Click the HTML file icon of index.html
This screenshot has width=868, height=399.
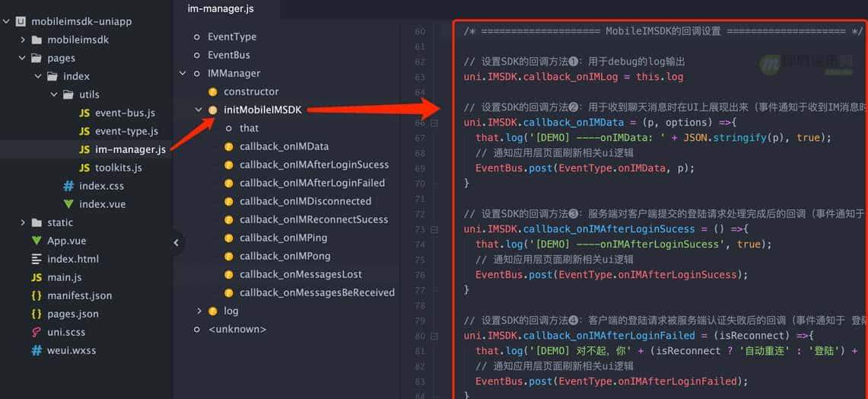[37, 259]
